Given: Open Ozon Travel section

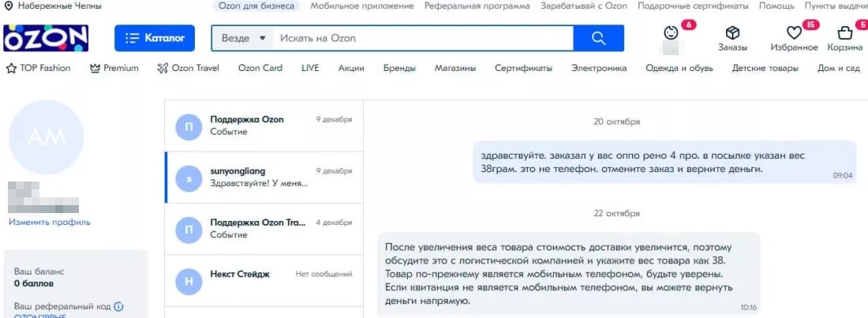Looking at the screenshot, I should coord(189,68).
